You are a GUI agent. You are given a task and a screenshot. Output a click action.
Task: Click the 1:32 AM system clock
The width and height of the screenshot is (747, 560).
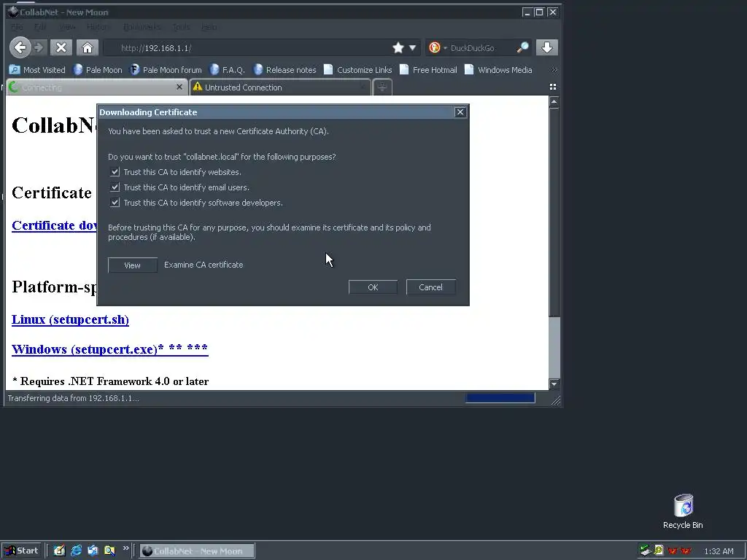[719, 551]
